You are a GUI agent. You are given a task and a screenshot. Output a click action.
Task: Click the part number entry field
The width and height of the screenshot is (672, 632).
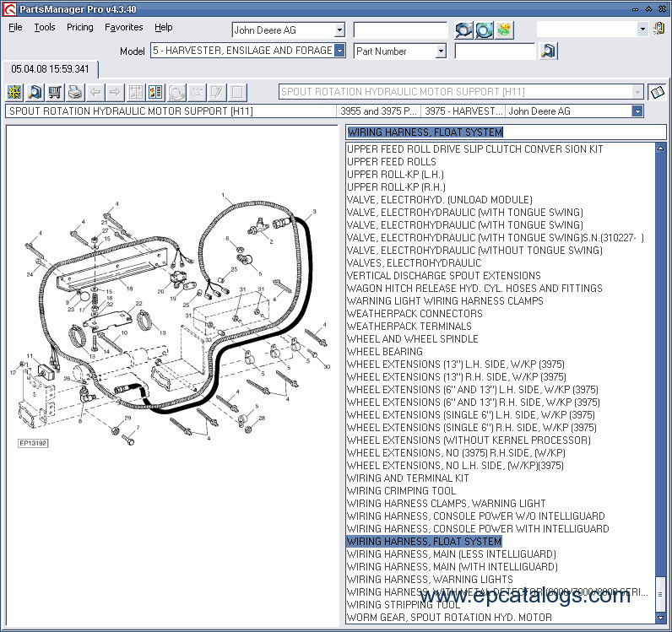[495, 51]
